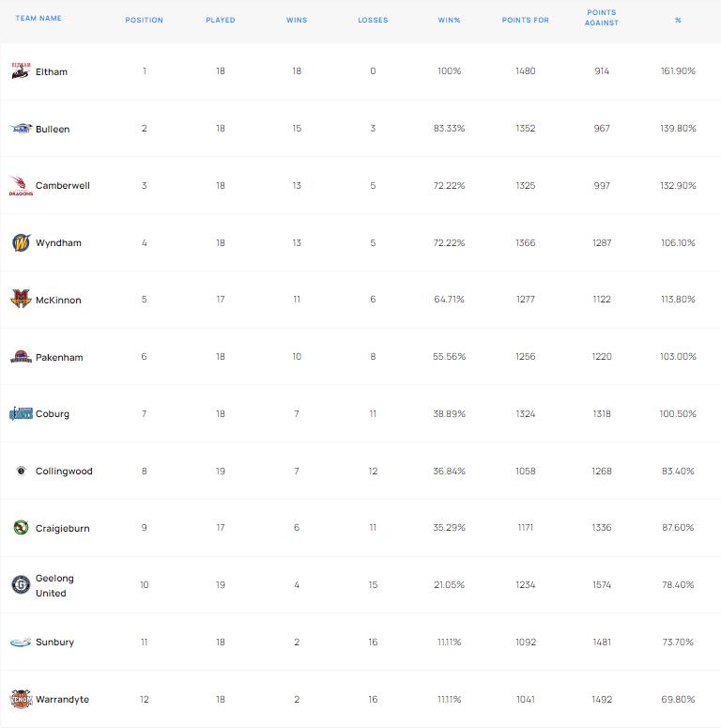Screen dimensions: 721x728
Task: Open the Warrandyte team name link
Action: 62,700
